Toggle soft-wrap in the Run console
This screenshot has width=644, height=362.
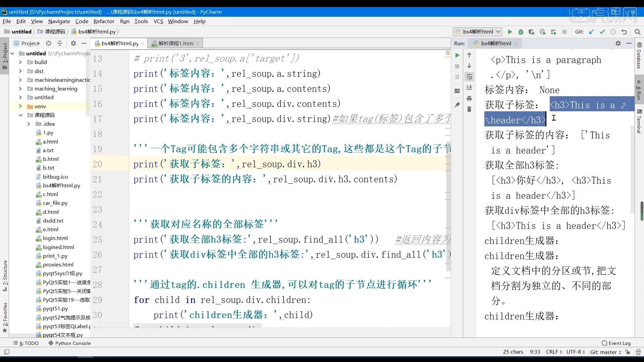pos(469,77)
